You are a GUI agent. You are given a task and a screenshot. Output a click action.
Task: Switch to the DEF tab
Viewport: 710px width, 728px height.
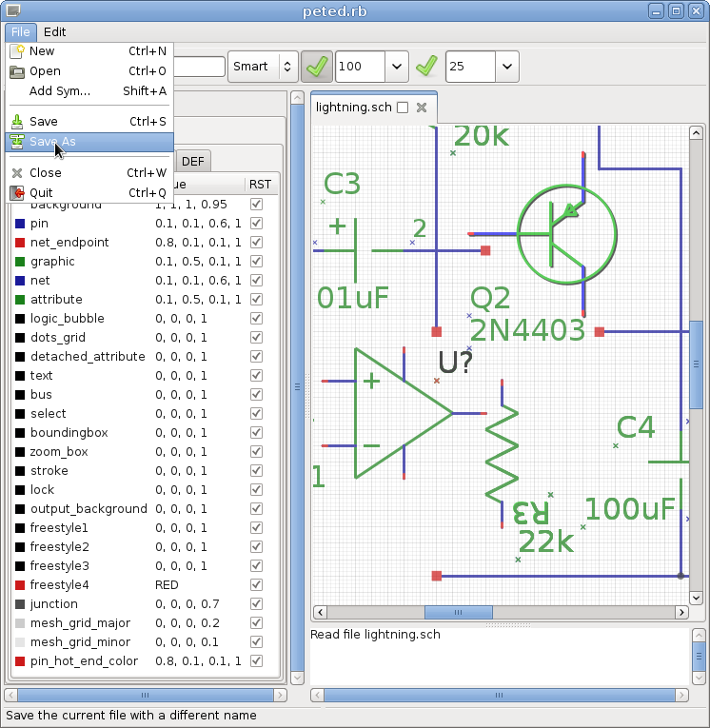193,161
